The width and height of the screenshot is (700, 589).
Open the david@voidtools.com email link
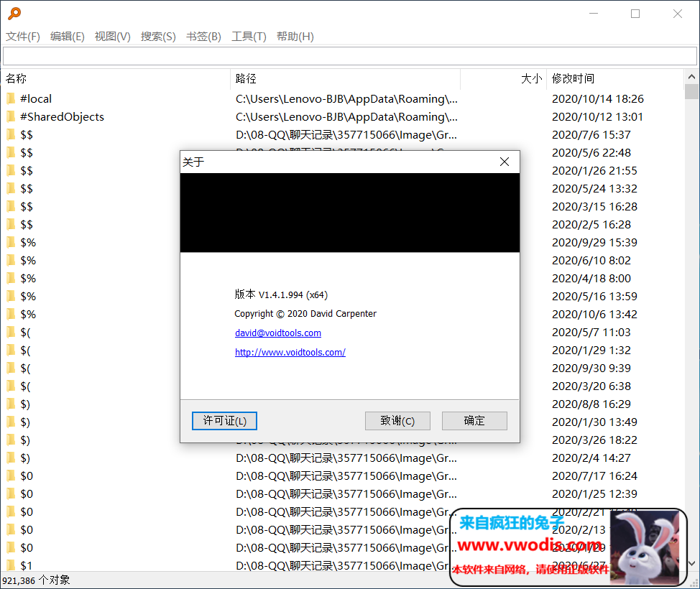(278, 333)
